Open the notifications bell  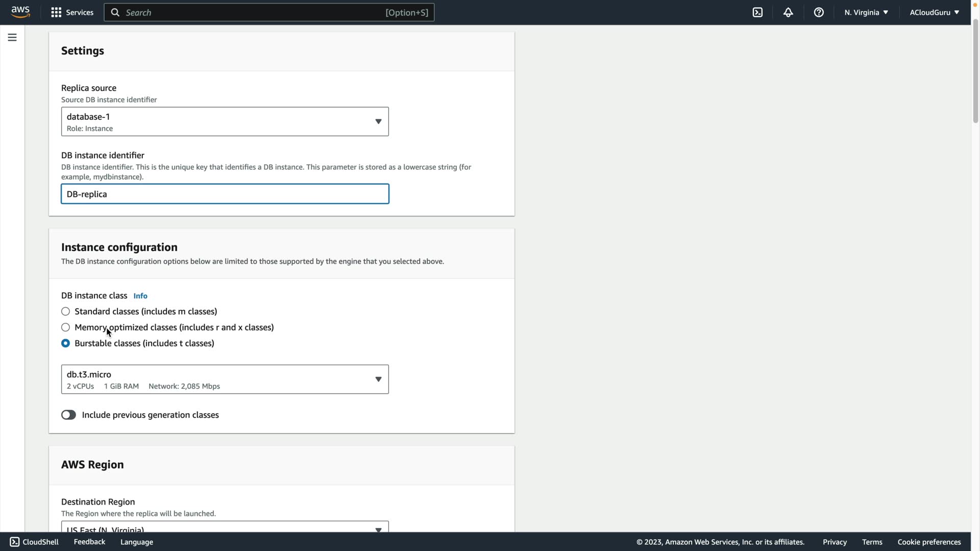click(788, 12)
